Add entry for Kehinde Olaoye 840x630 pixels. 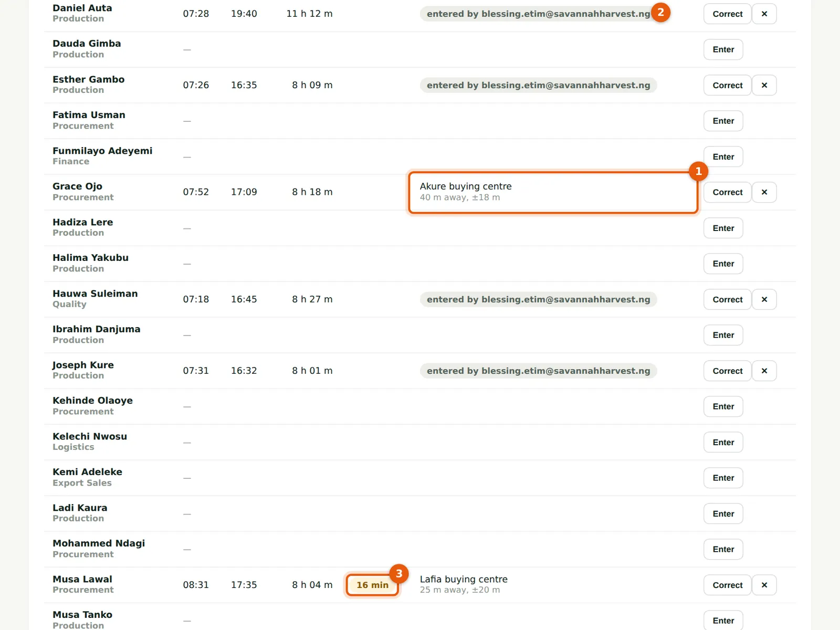pyautogui.click(x=723, y=406)
